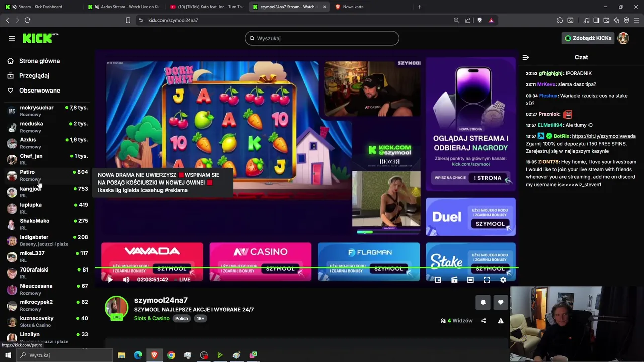
Task: Open Brave Shields lion icon
Action: (x=479, y=20)
